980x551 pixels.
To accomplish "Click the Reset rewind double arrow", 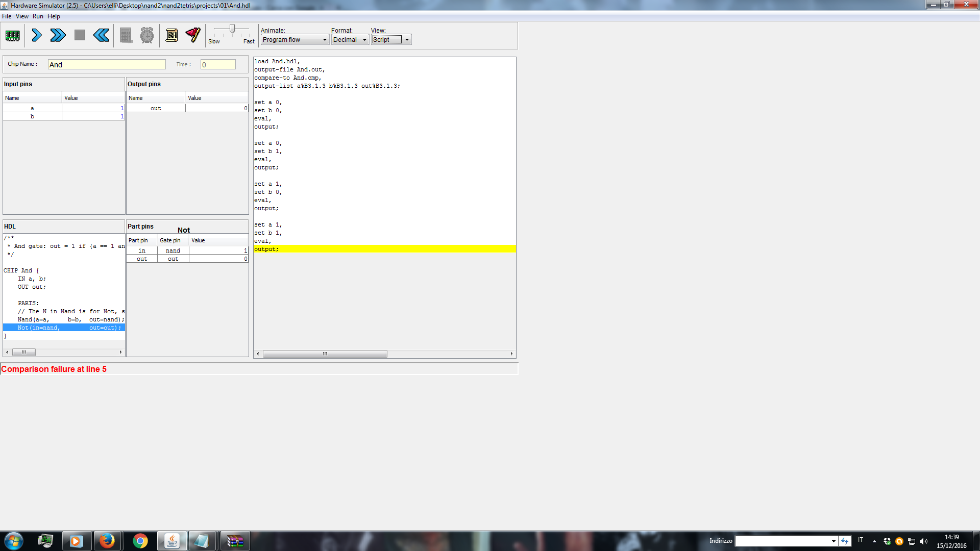I will [x=101, y=35].
